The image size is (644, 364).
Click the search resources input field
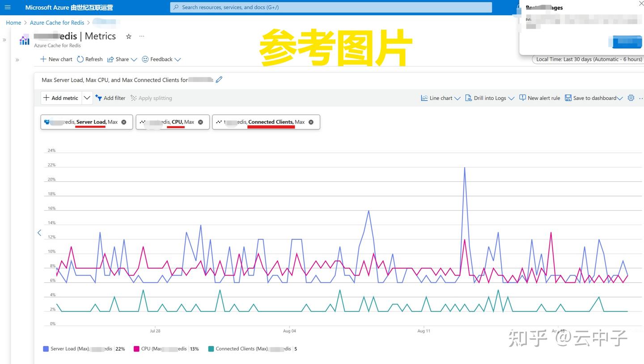tap(331, 7)
